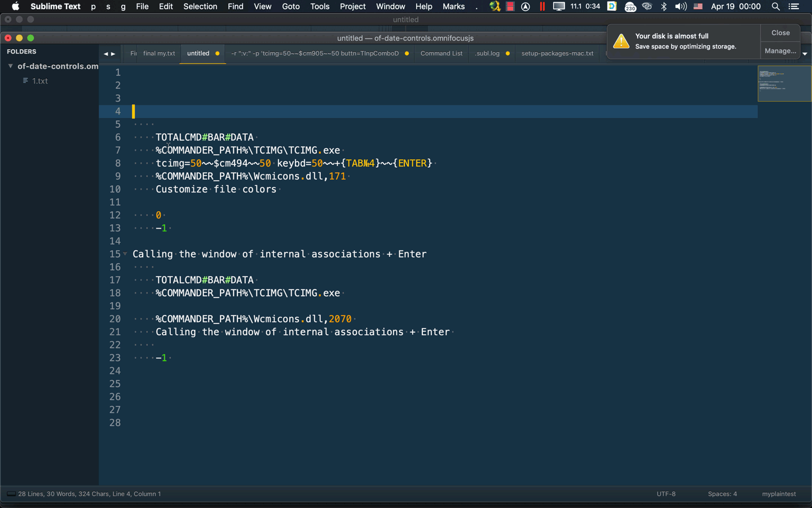The height and width of the screenshot is (508, 812).
Task: Click the modified dot on untitled tab
Action: coord(217,53)
